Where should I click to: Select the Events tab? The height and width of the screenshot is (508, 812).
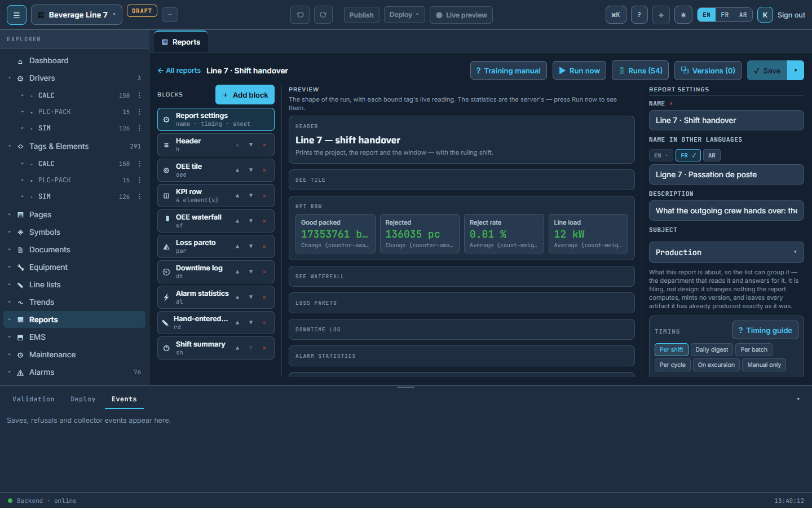(x=124, y=399)
